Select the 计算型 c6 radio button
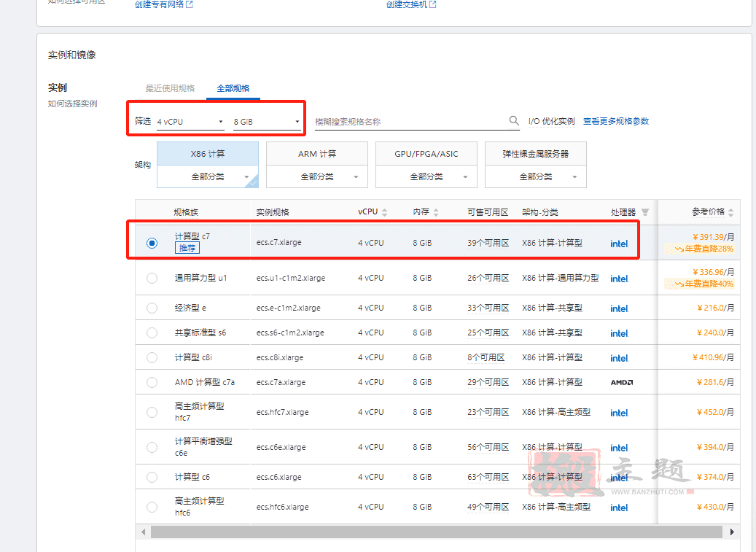The image size is (756, 552). [152, 478]
